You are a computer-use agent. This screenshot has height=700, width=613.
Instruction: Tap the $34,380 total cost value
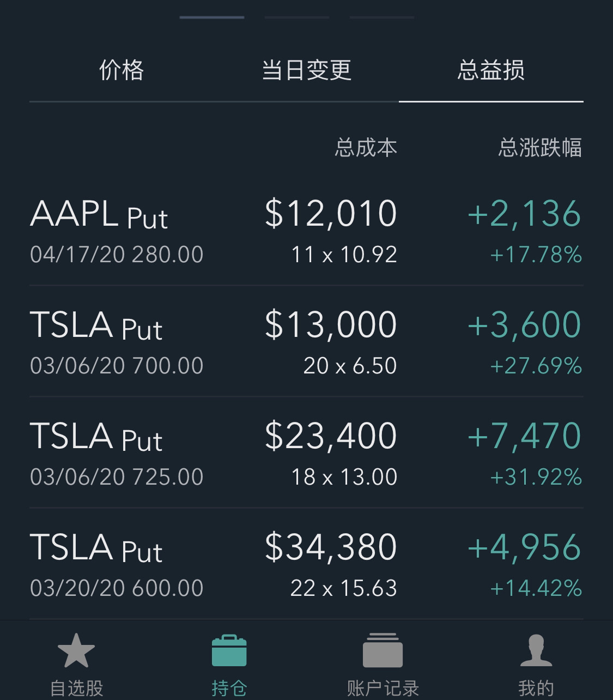(331, 547)
